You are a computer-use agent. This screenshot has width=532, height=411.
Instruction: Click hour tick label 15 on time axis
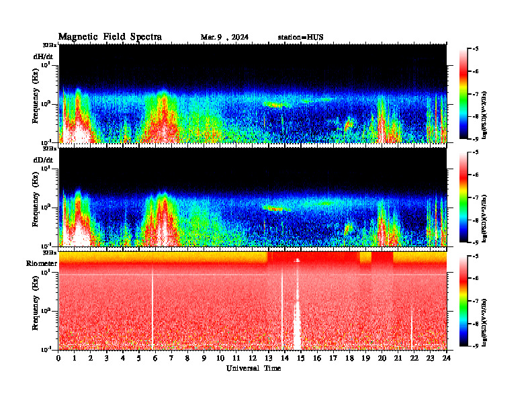pyautogui.click(x=301, y=358)
